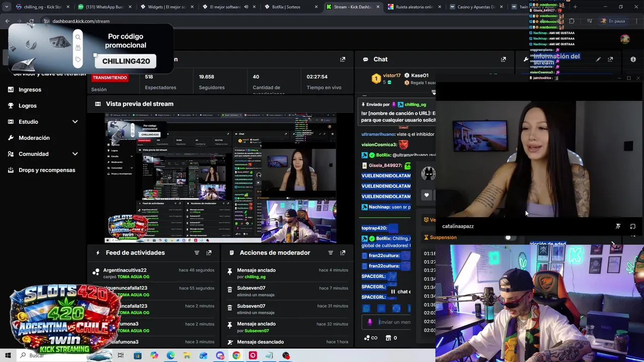This screenshot has height=362, width=644.
Task: Click the expand chevron near Restricción de edad
Action: pos(613,244)
